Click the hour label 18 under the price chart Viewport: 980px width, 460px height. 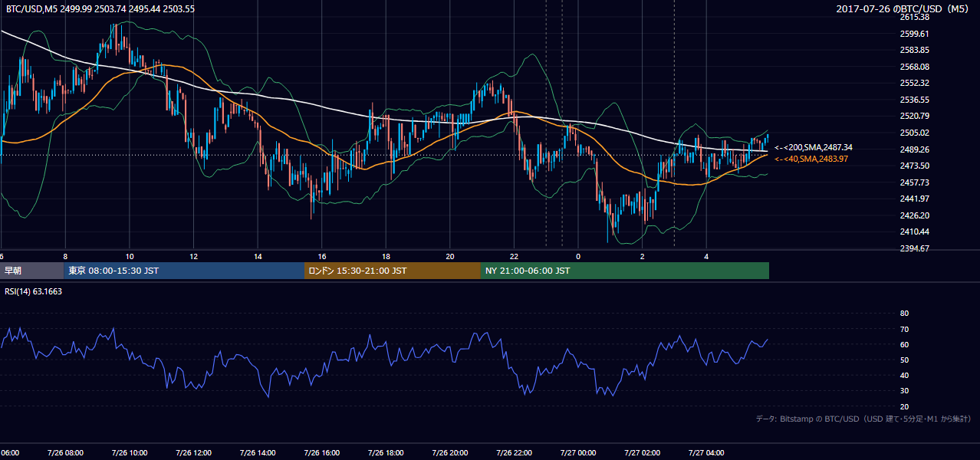pyautogui.click(x=386, y=256)
